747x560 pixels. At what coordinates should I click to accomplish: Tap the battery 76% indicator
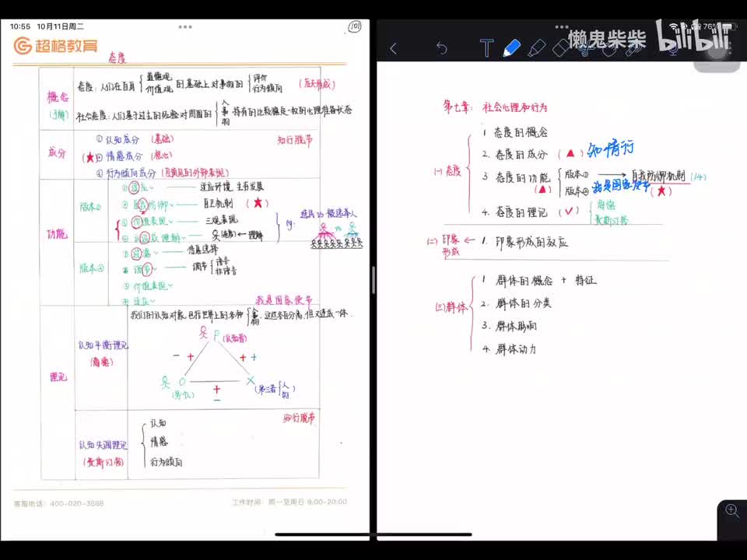point(718,26)
